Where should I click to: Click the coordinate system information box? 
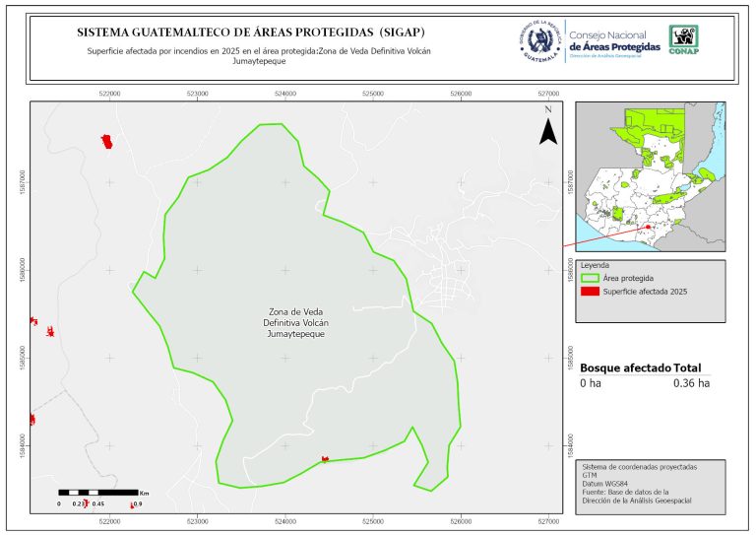pos(650,485)
